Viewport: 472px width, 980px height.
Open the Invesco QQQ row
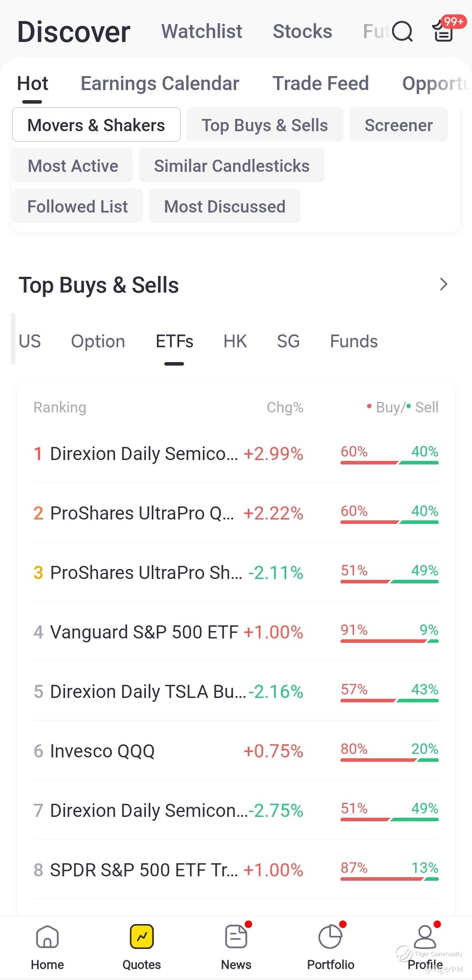(102, 751)
